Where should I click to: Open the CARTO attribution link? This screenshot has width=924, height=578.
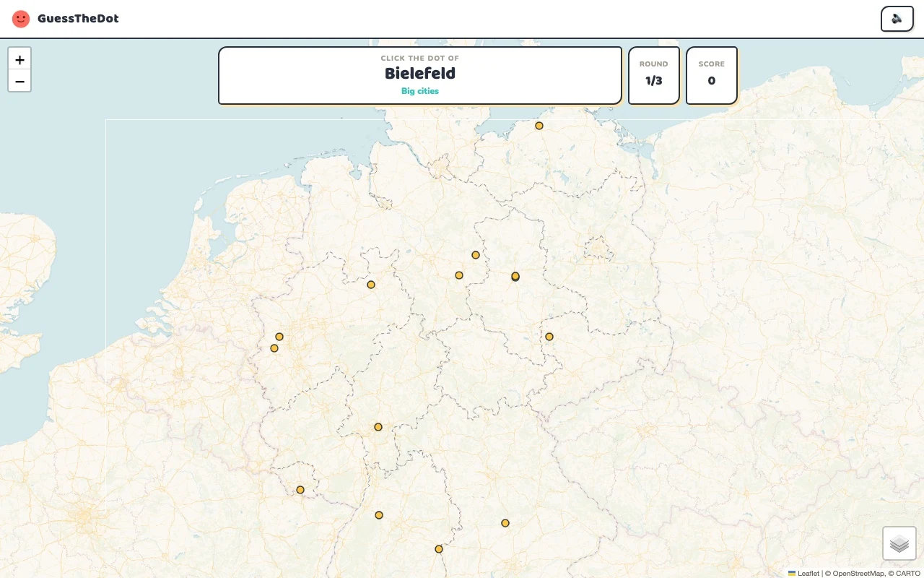click(908, 573)
